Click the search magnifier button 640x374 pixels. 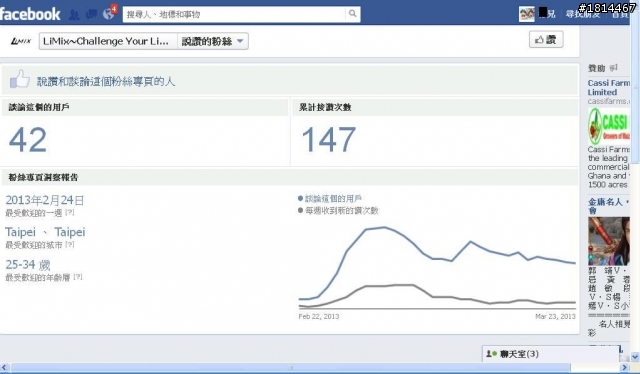pos(352,14)
